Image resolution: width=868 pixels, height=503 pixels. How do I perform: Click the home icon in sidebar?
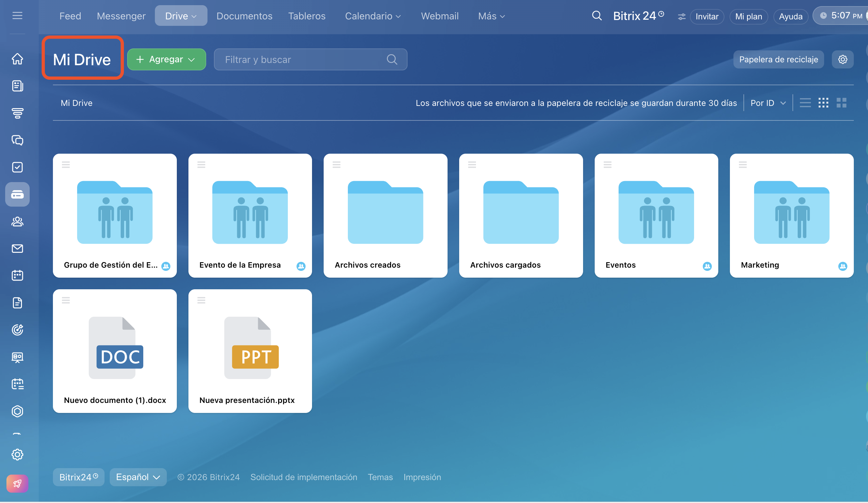coord(17,59)
